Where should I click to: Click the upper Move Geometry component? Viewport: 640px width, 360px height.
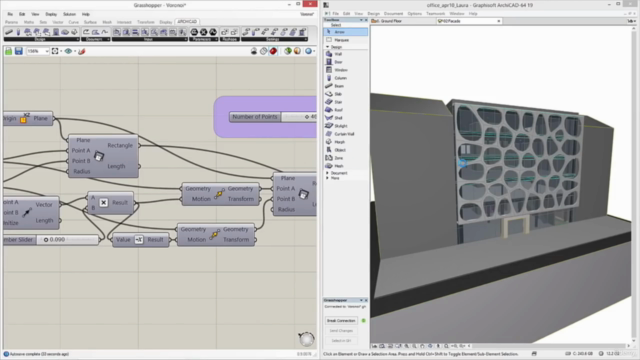220,194
